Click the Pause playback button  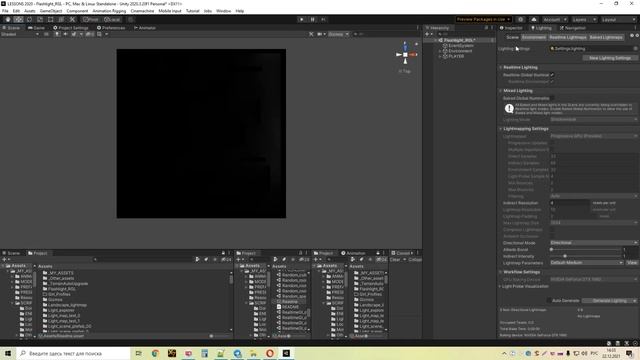pyautogui.click(x=313, y=19)
